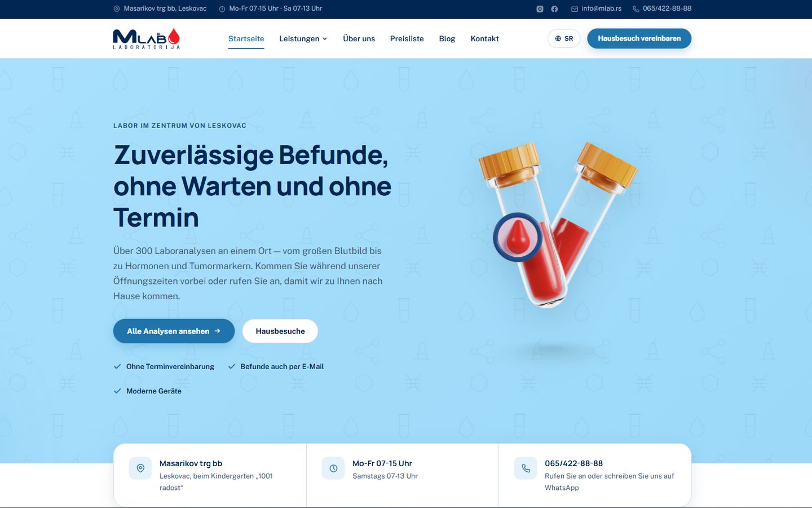Click the phone icon on the contact card

tap(526, 468)
